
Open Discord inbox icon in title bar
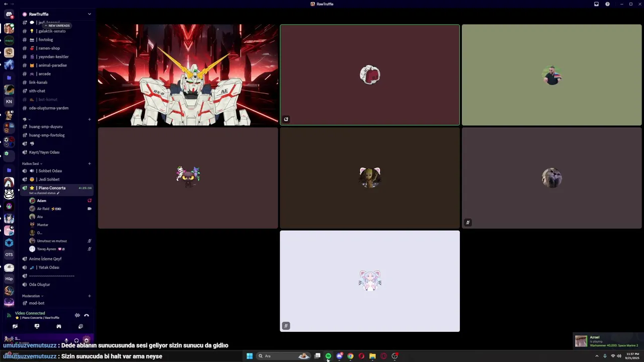point(596,4)
